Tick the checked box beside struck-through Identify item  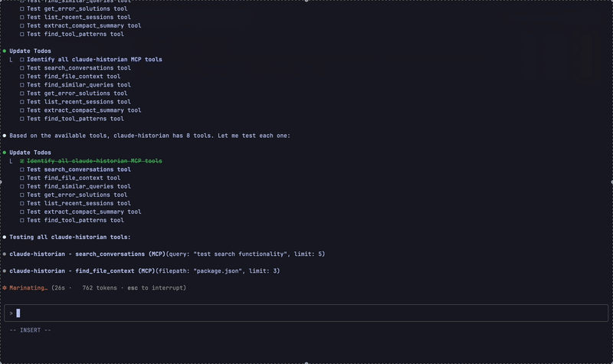click(22, 161)
